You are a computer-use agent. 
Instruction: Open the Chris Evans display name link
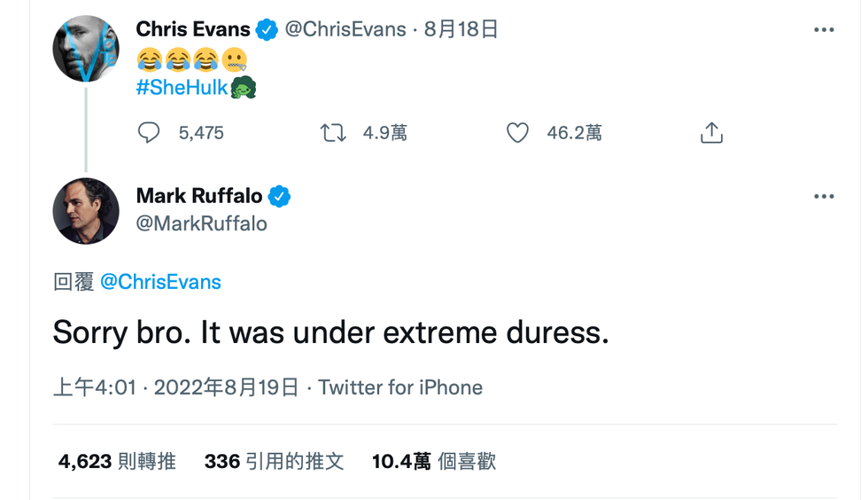[193, 30]
